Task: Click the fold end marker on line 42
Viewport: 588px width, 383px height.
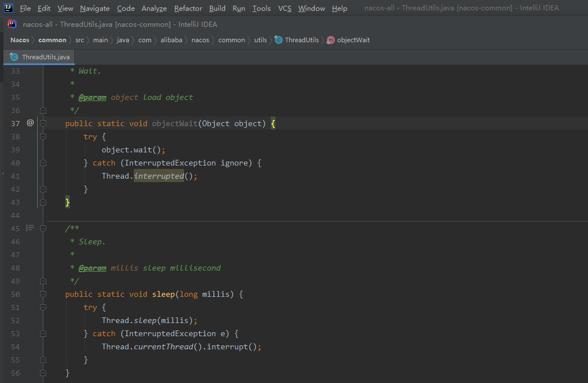Action: [x=43, y=189]
